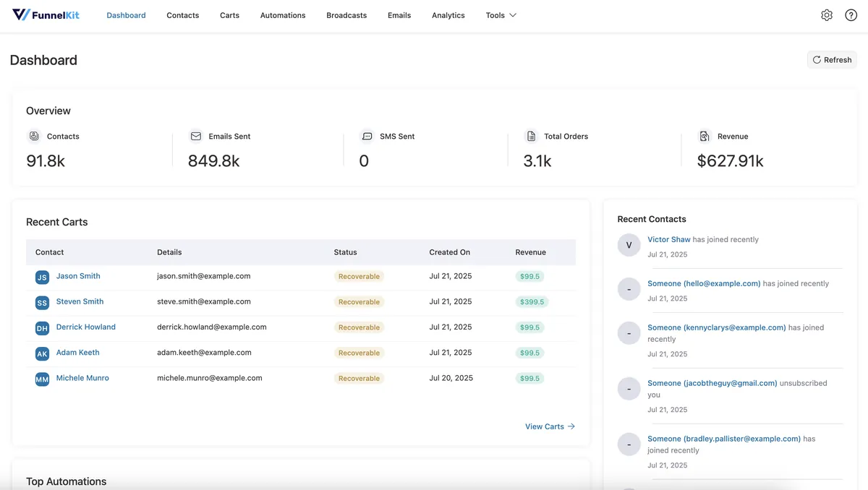This screenshot has width=868, height=490.
Task: Click avatar beside hello@example.com contact
Action: 629,289
